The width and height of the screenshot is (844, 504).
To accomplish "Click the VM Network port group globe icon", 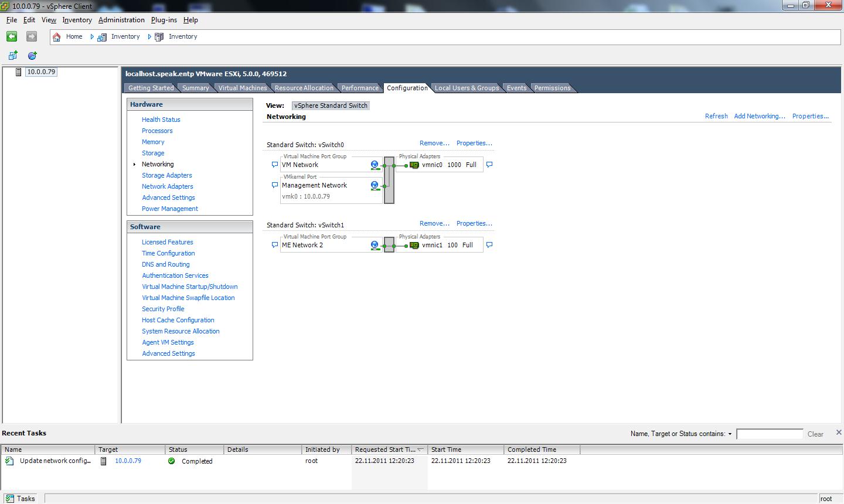I will click(375, 165).
